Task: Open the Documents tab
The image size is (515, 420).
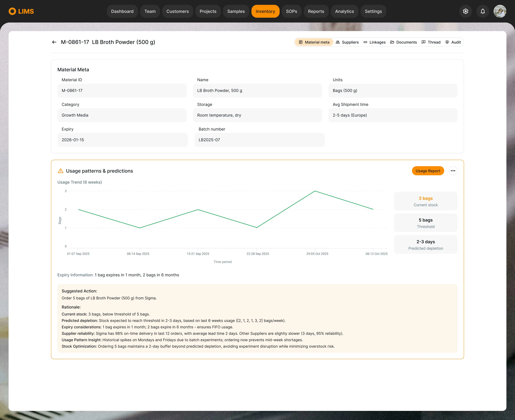Action: [403, 42]
